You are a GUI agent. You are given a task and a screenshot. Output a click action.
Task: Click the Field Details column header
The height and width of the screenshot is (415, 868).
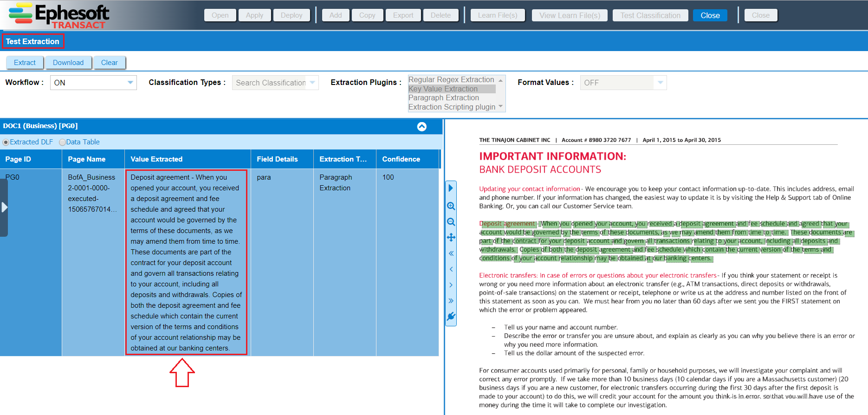[282, 159]
